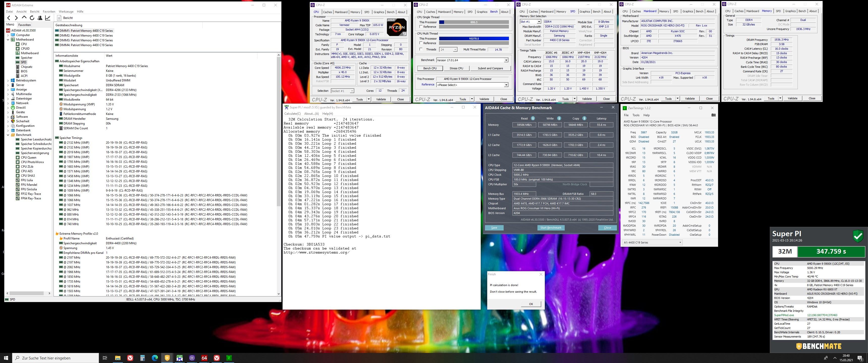868x363 pixels.
Task: Select CPUID node icon in AIDA64 tree
Action: (x=18, y=48)
